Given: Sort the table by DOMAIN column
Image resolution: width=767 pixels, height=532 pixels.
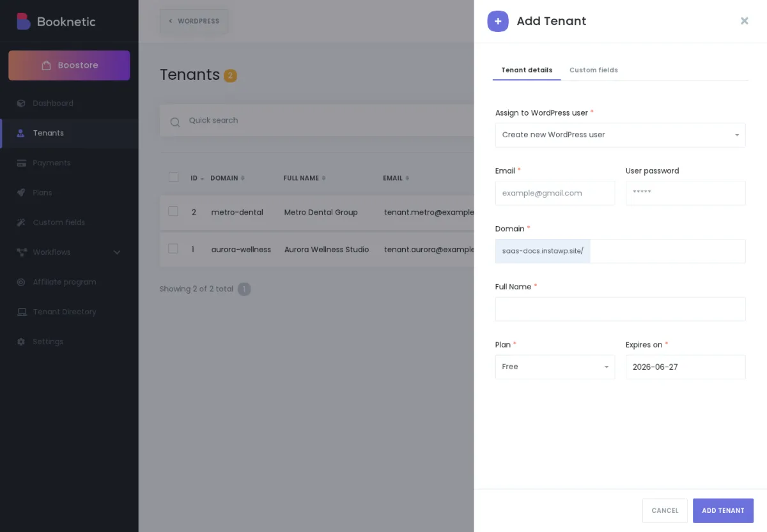Looking at the screenshot, I should 228,178.
